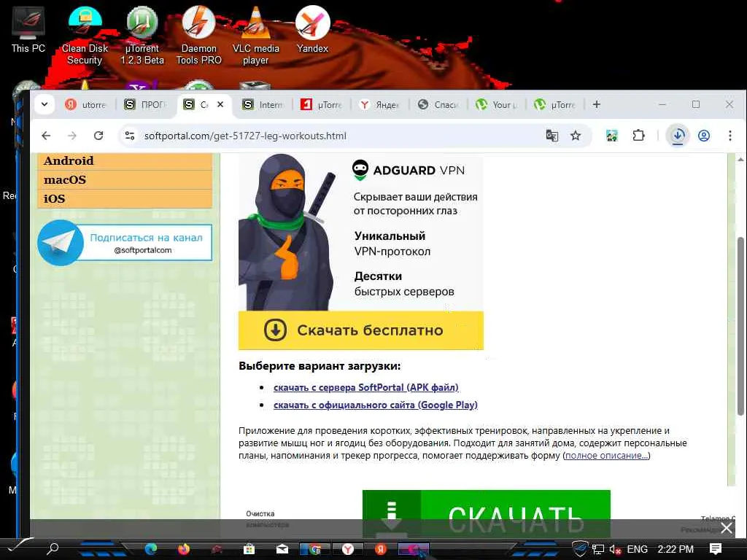Go back to previous page
The width and height of the screenshot is (747, 560).
46,136
